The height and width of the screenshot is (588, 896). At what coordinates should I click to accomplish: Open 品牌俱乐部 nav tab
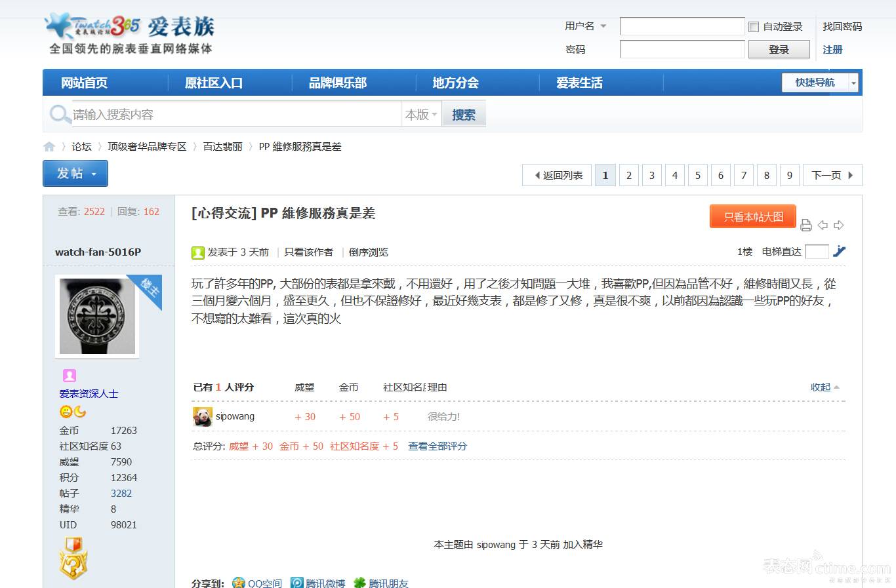tap(338, 83)
